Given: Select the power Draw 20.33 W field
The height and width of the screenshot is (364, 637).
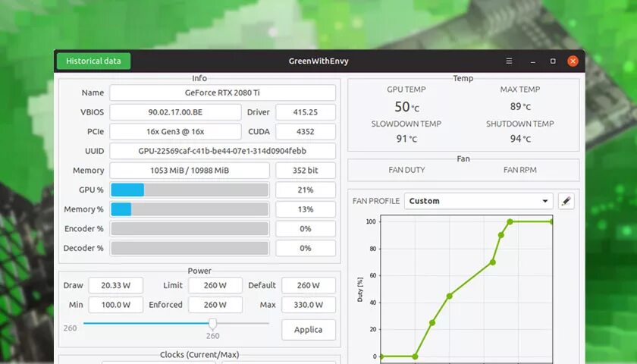Looking at the screenshot, I should [x=116, y=285].
